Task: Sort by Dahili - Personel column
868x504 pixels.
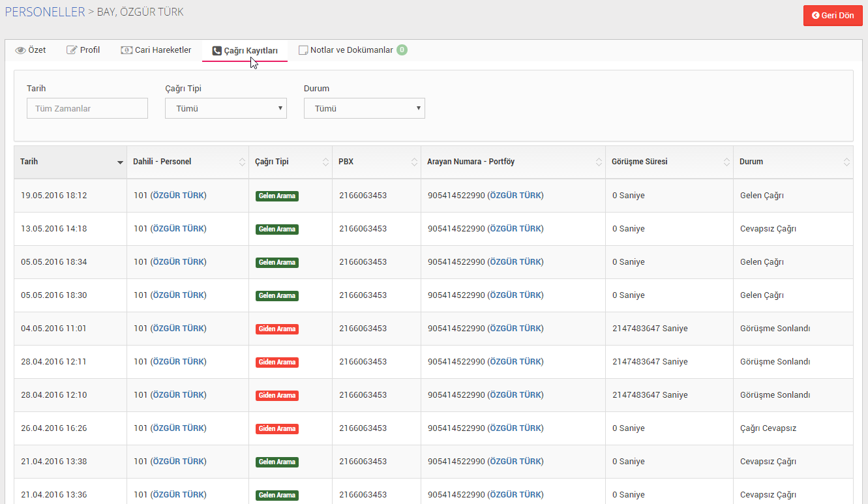Action: pos(188,162)
